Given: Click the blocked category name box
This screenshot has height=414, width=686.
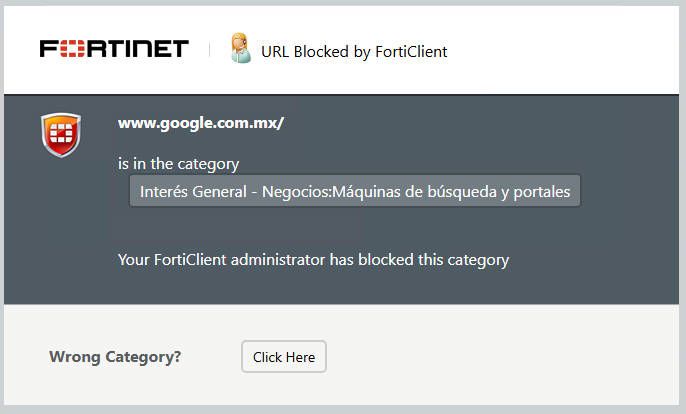Looking at the screenshot, I should coord(355,191).
